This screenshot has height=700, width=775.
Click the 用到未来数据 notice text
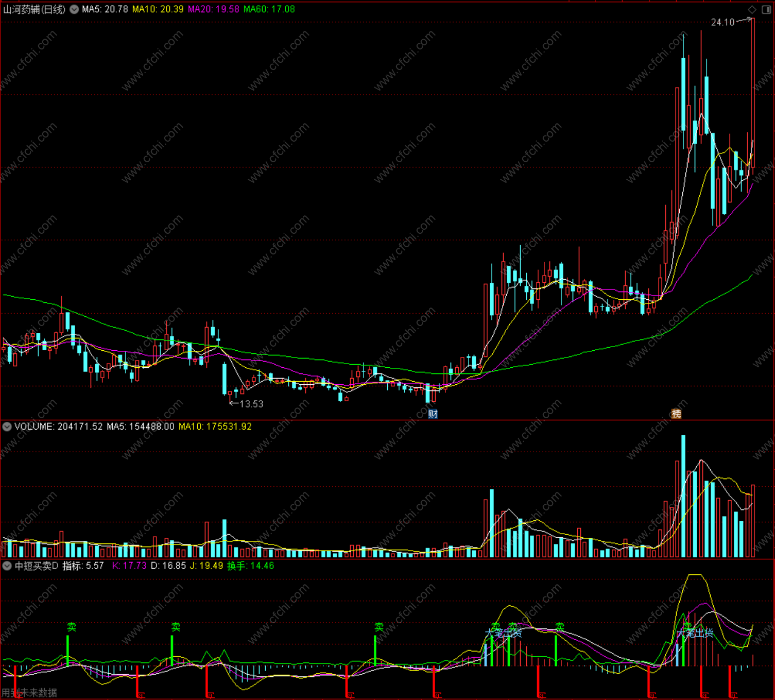(x=29, y=693)
